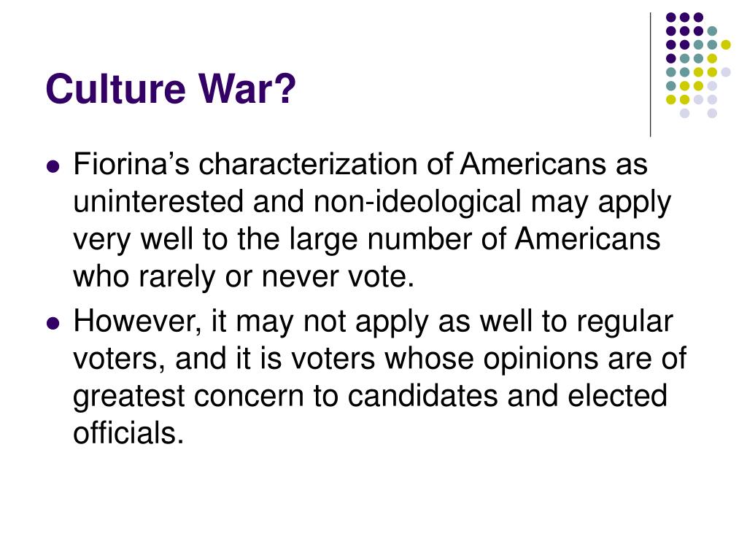Image resolution: width=747 pixels, height=560 pixels.
Task: Click the word 'officials.' at paragraph end
Action: pyautogui.click(x=128, y=432)
